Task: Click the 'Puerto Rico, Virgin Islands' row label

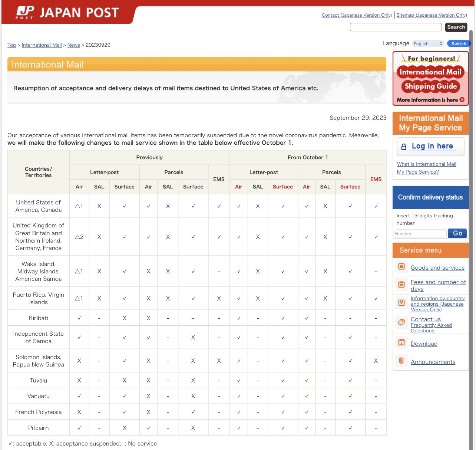Action: click(x=38, y=298)
